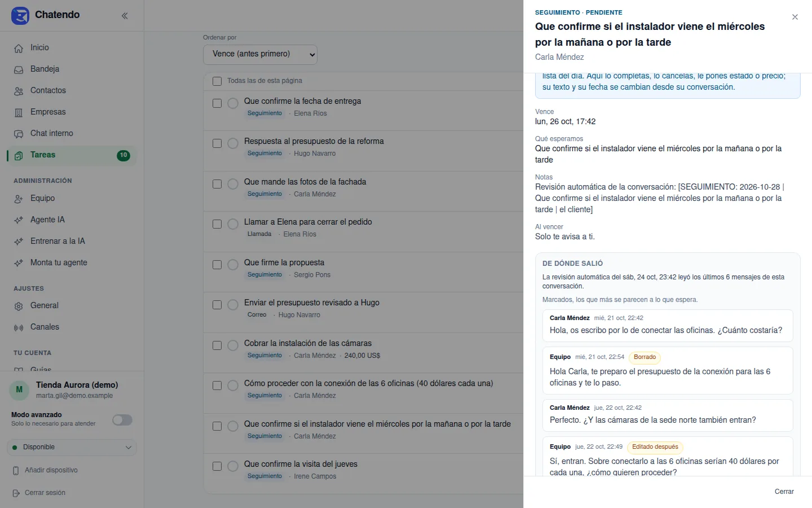Open Contactos from the sidebar

[72, 91]
